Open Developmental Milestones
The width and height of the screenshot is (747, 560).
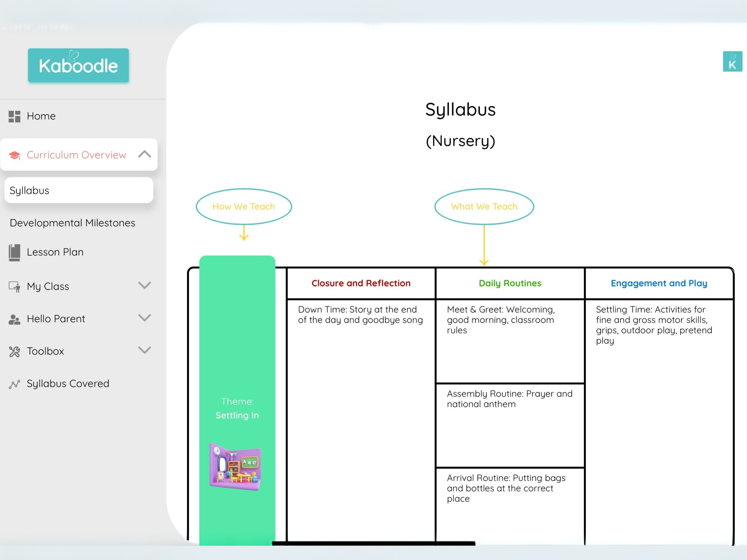click(x=72, y=223)
